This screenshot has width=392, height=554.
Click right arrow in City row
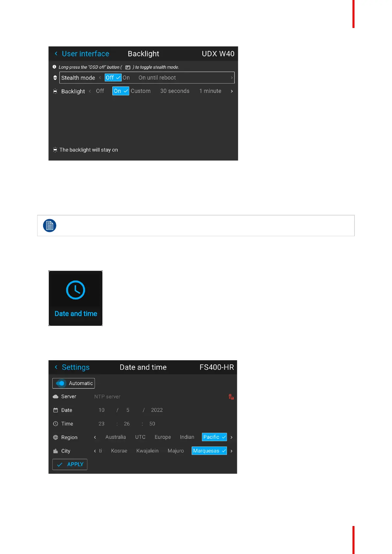(231, 451)
